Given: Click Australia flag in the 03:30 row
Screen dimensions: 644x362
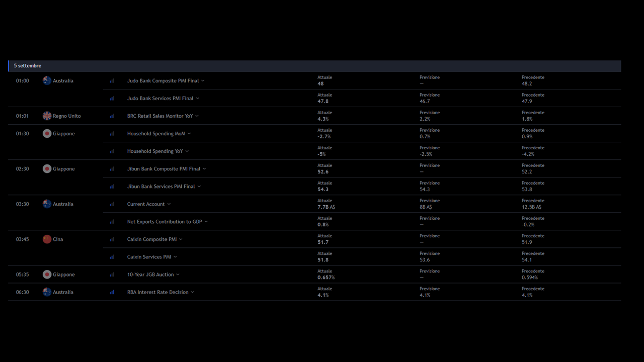Looking at the screenshot, I should [47, 204].
